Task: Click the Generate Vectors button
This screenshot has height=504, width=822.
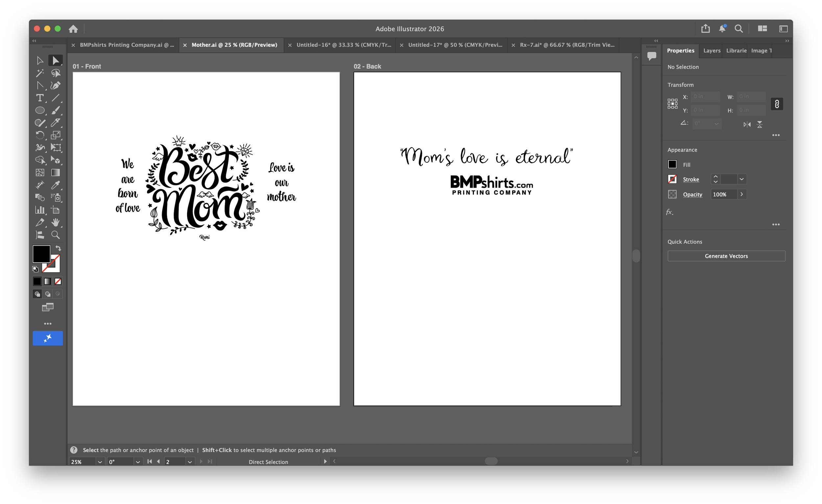Action: point(726,256)
